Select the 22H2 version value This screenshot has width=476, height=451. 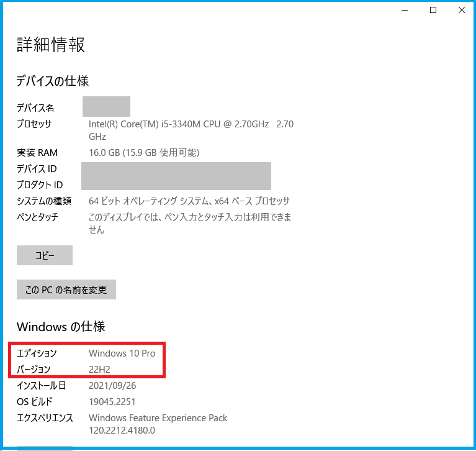(99, 369)
